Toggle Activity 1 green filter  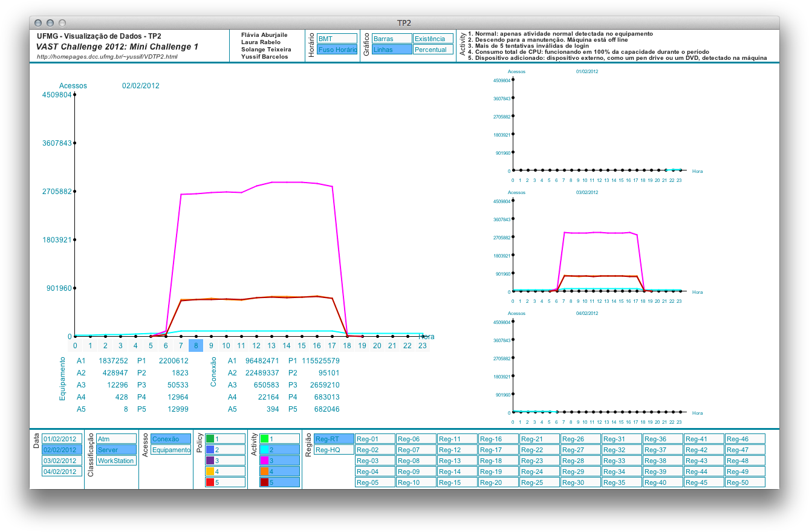(x=279, y=439)
